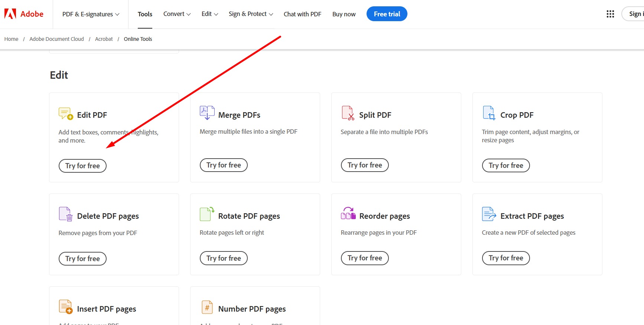
Task: Click the Merge PDFs heading
Action: (x=239, y=115)
